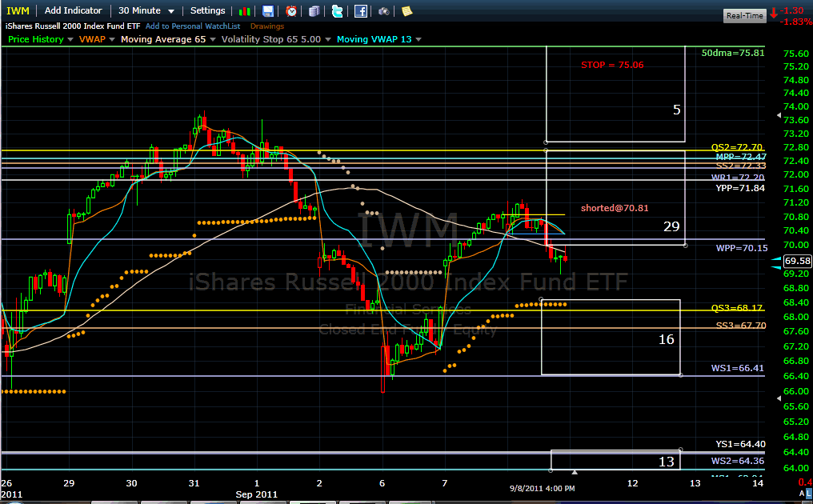Share the chart via the Facebook icon
This screenshot has width=813, height=504.
coord(360,11)
